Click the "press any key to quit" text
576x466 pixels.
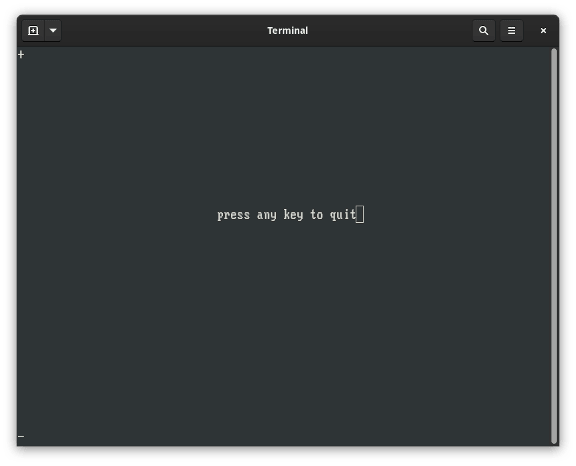pyautogui.click(x=287, y=215)
